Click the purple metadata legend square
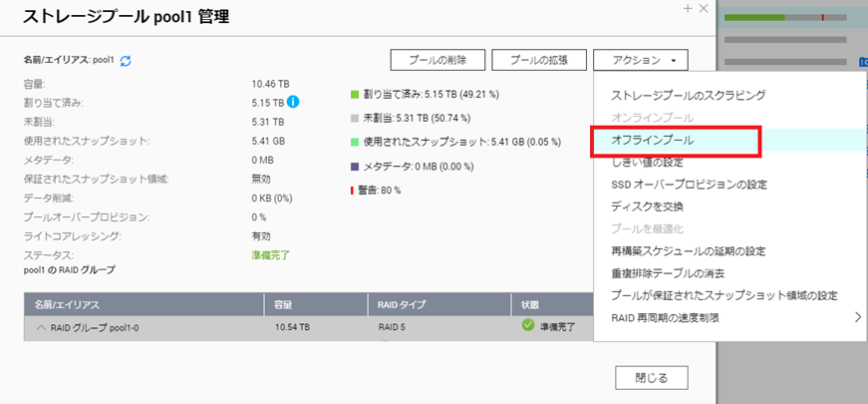The image size is (868, 404). coord(354,167)
